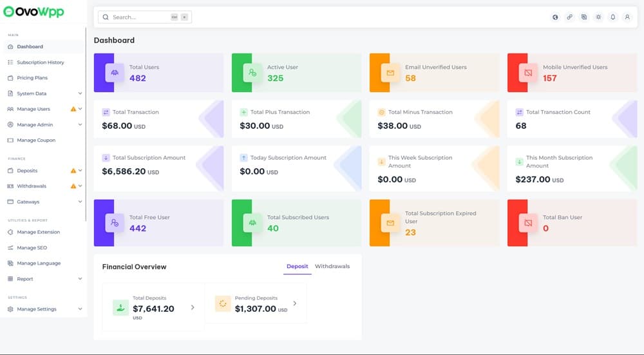Go to Pricing Plans page
644x355 pixels.
[32, 78]
